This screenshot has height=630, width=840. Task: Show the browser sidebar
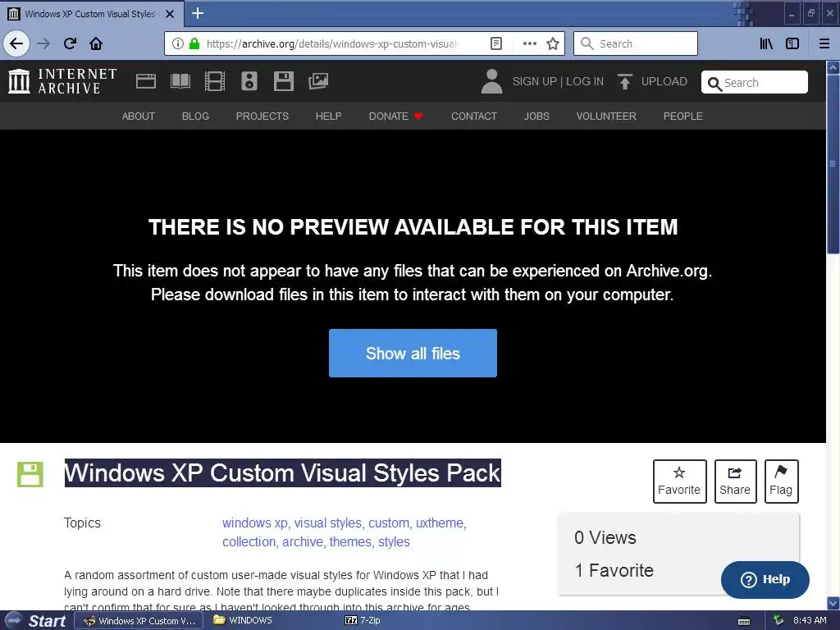792,43
